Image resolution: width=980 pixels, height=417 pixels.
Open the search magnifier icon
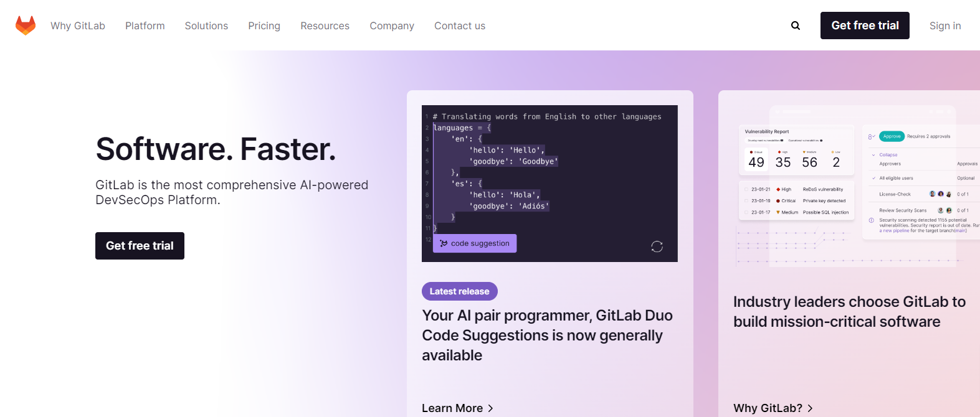pyautogui.click(x=796, y=26)
